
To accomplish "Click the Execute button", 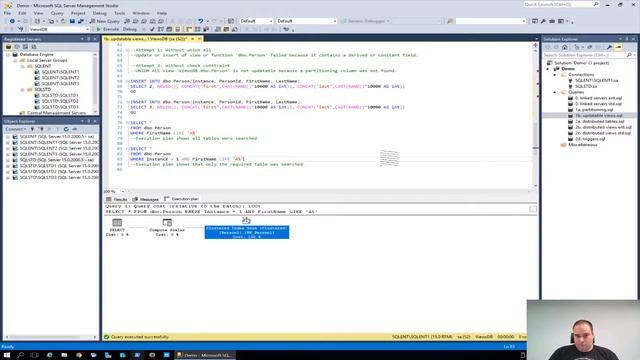I will 107,29.
